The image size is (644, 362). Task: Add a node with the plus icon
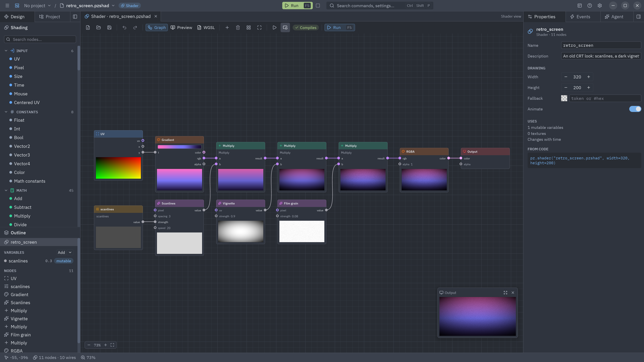coord(227,27)
